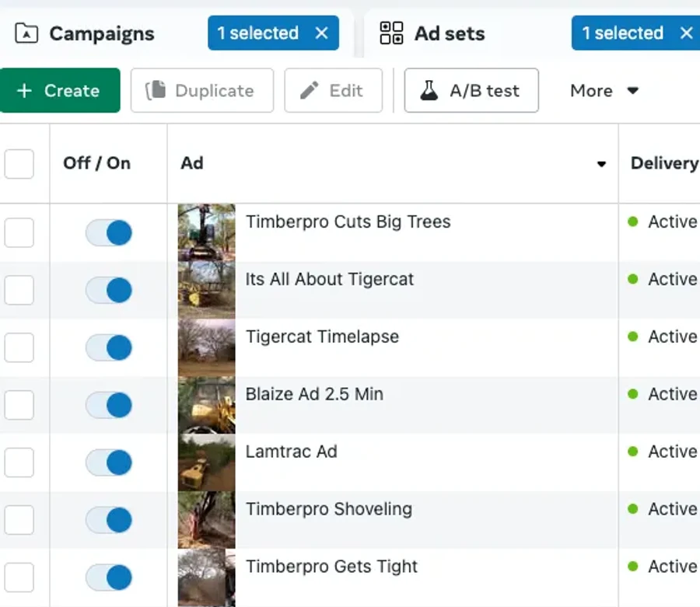Select checkbox for Timberpro Gets Tight
Viewport: 700px width, 607px height.
tap(19, 577)
